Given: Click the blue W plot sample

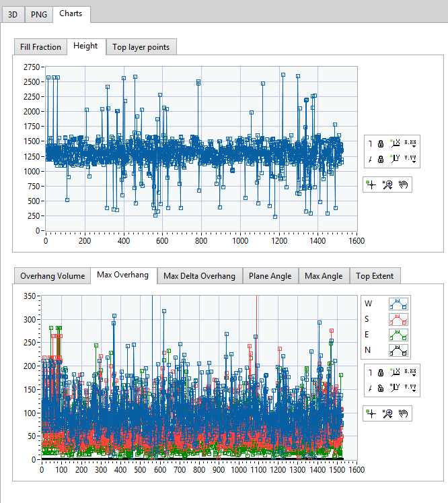Looking at the screenshot, I should pos(398,304).
